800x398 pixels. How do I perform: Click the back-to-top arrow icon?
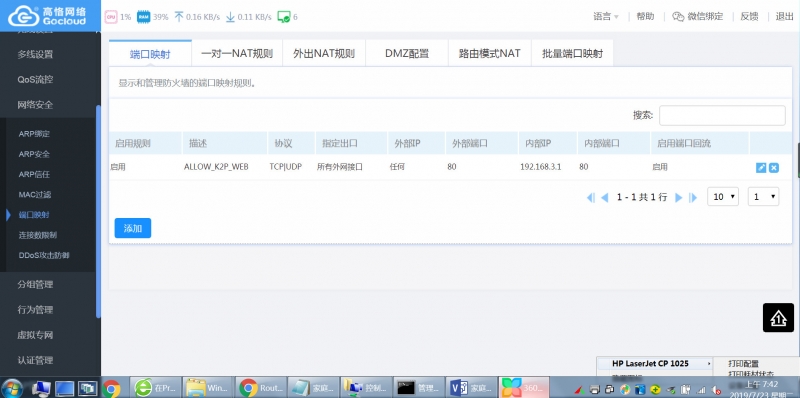click(x=779, y=317)
